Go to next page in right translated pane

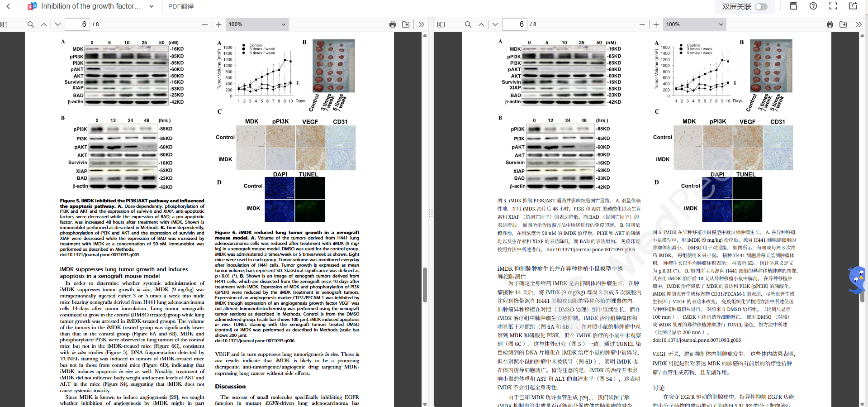495,24
